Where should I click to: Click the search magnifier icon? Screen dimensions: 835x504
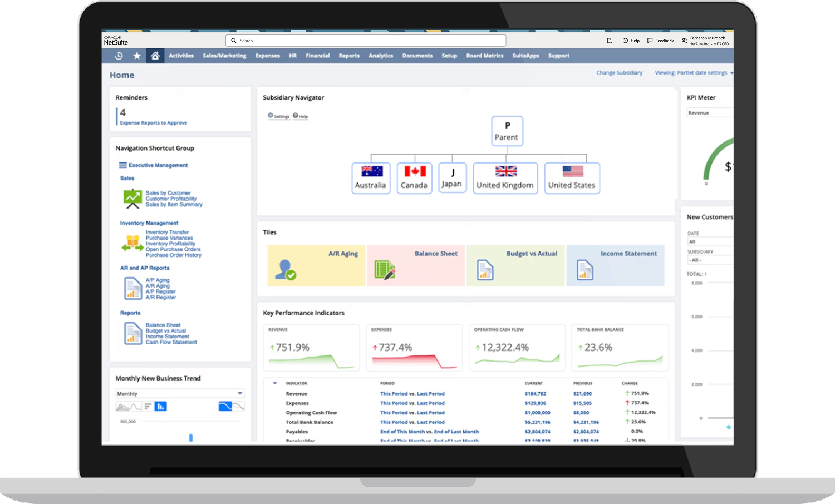tap(234, 41)
